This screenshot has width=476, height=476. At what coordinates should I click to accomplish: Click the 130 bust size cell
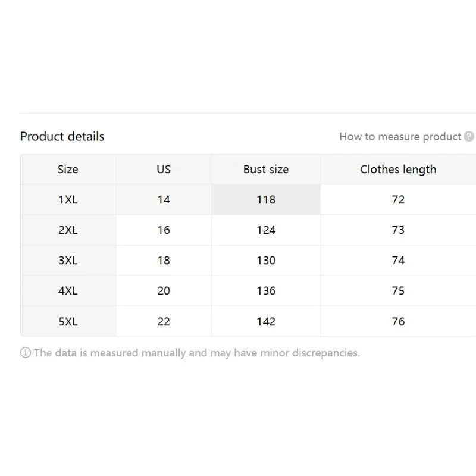click(x=266, y=261)
